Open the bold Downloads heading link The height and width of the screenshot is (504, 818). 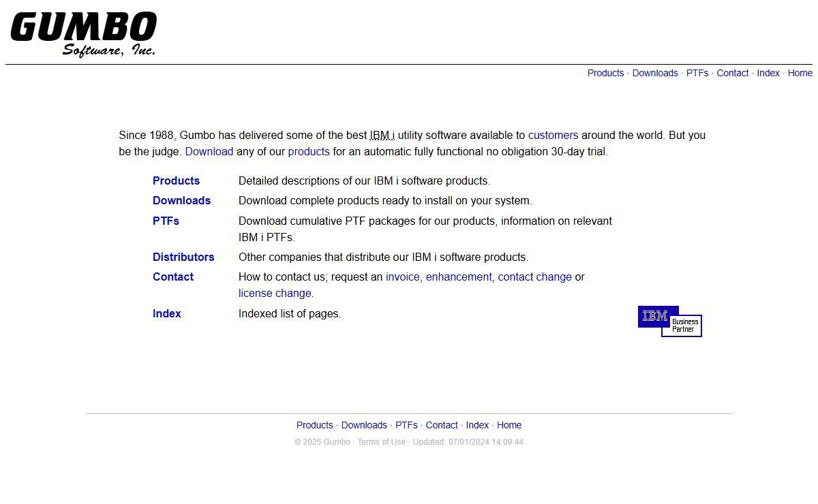point(181,200)
